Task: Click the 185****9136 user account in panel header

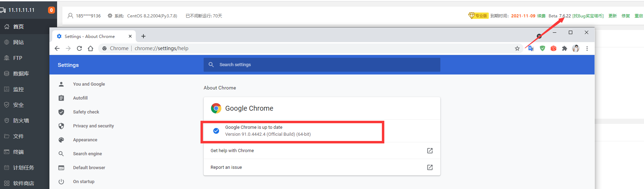Action: pos(84,16)
